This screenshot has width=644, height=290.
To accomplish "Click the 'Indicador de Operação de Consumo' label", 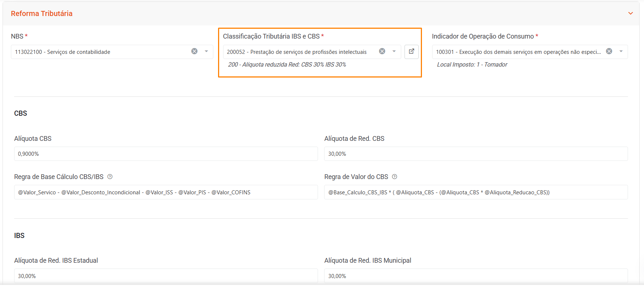I will coord(483,36).
